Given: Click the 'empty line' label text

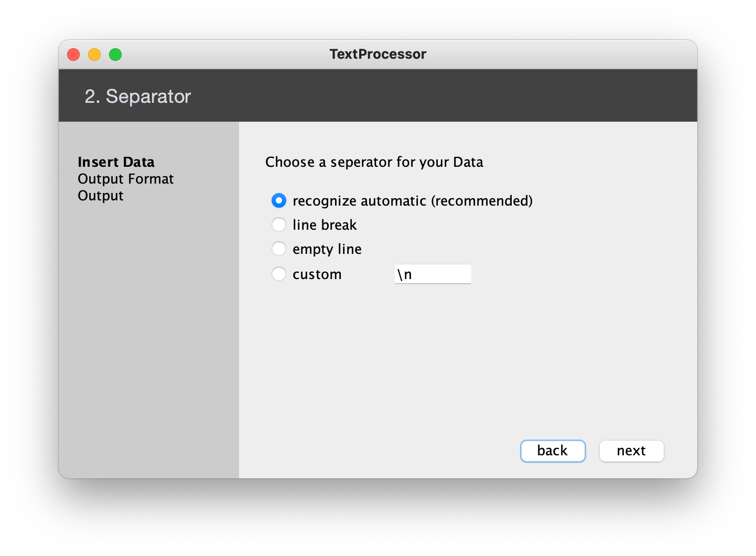Looking at the screenshot, I should pyautogui.click(x=327, y=249).
